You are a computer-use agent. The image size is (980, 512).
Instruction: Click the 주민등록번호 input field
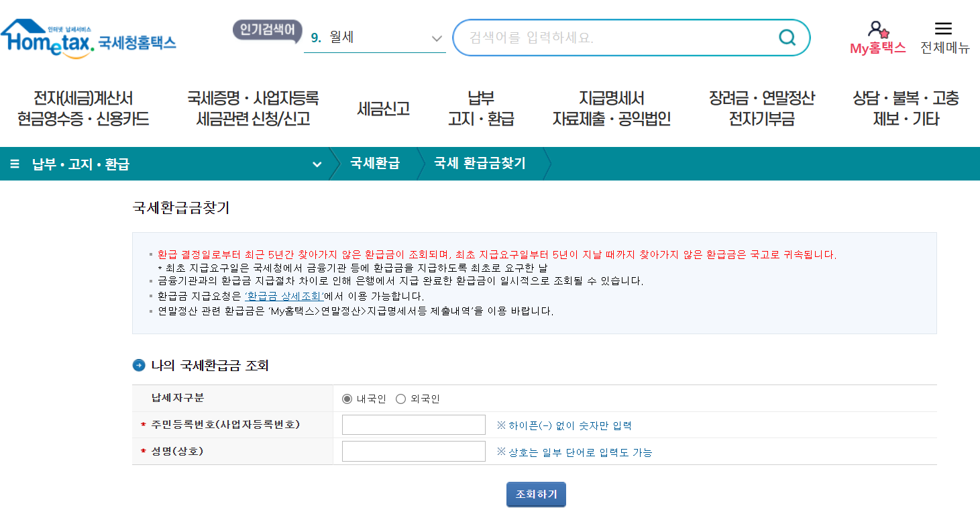tap(413, 424)
